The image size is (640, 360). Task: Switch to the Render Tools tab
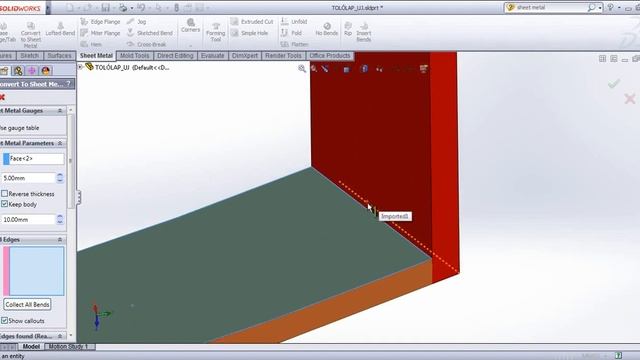tap(283, 56)
